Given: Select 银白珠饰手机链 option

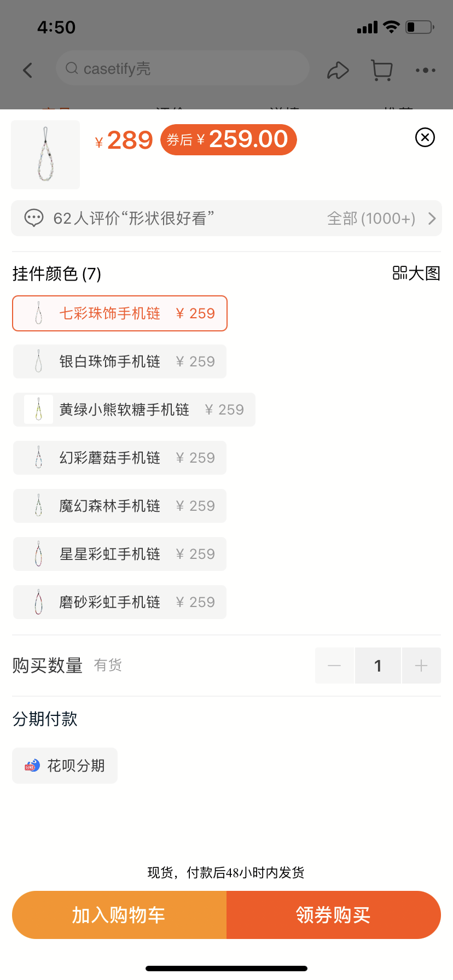Looking at the screenshot, I should tap(120, 361).
